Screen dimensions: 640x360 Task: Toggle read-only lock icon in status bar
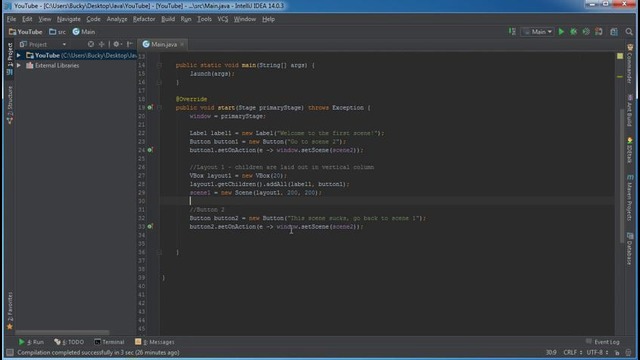(x=617, y=352)
